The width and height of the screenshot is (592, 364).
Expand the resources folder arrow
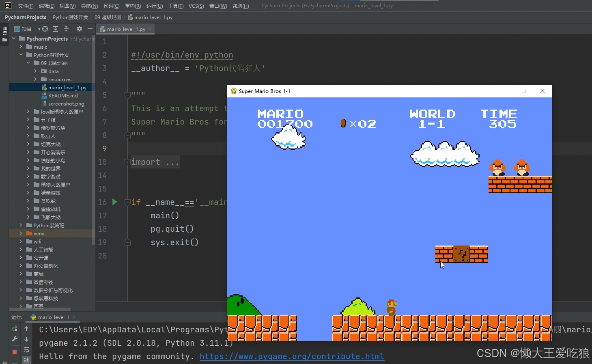pos(35,79)
